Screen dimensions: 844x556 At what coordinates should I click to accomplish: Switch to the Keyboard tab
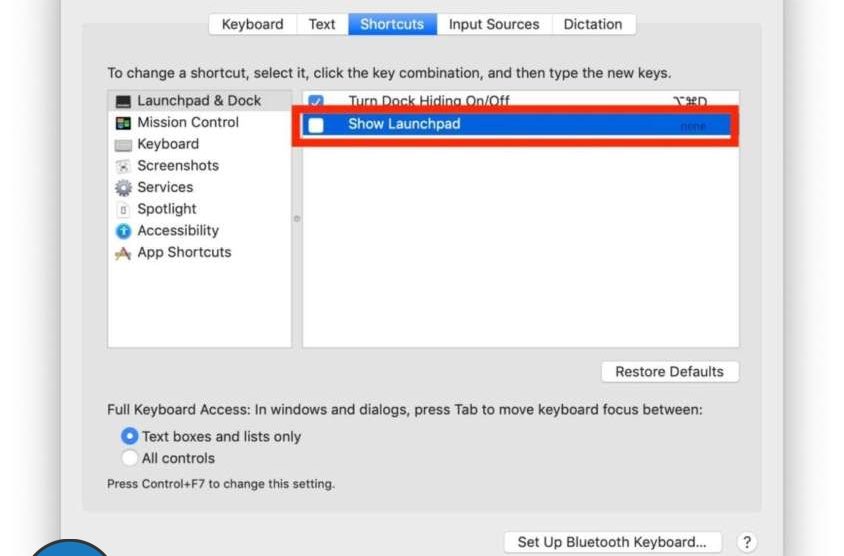coord(252,24)
